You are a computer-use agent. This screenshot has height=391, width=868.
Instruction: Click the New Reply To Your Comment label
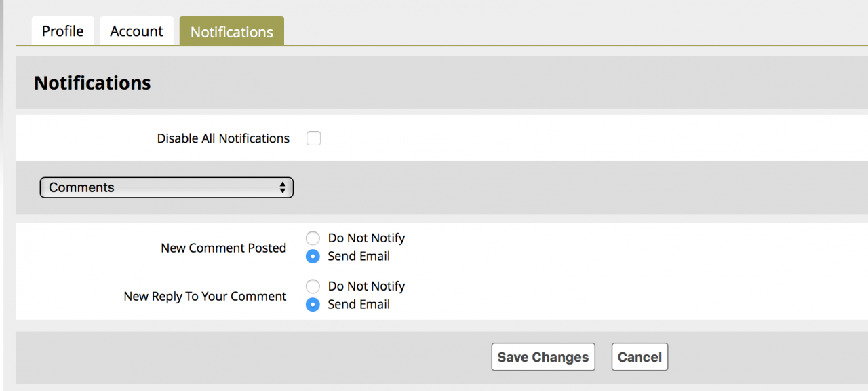pyautogui.click(x=205, y=297)
